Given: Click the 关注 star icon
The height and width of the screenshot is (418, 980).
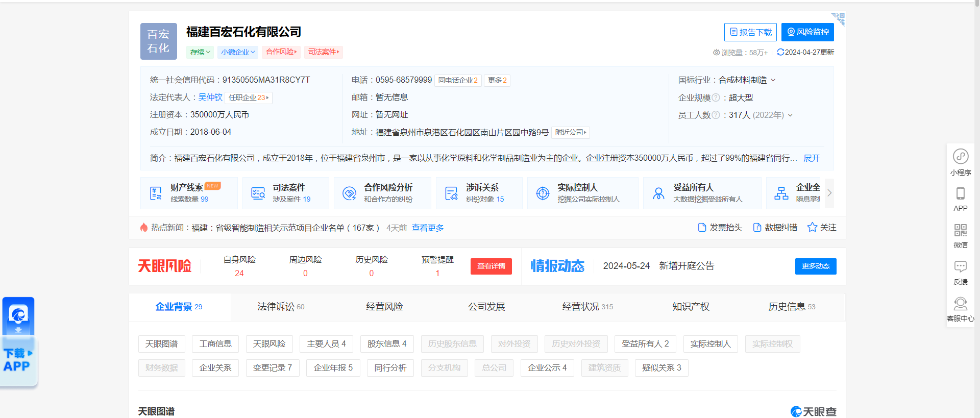Looking at the screenshot, I should point(812,227).
